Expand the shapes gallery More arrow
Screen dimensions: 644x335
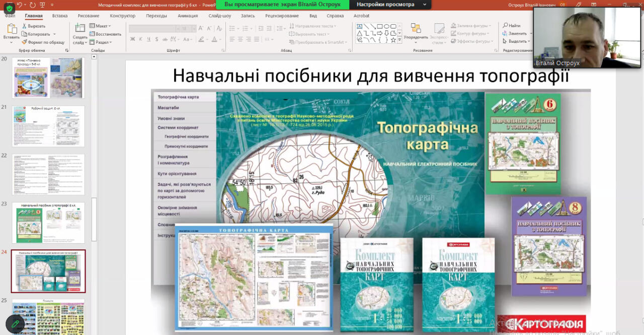click(399, 40)
